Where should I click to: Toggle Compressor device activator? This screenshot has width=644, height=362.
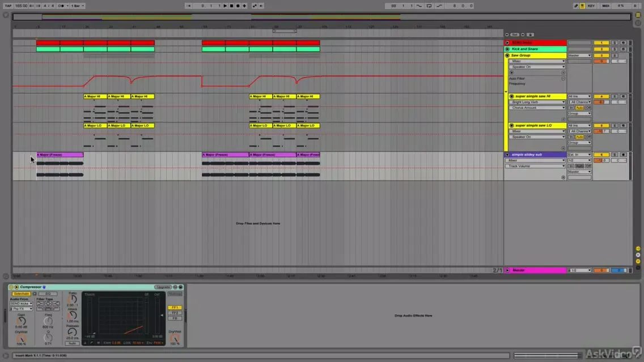pyautogui.click(x=11, y=287)
